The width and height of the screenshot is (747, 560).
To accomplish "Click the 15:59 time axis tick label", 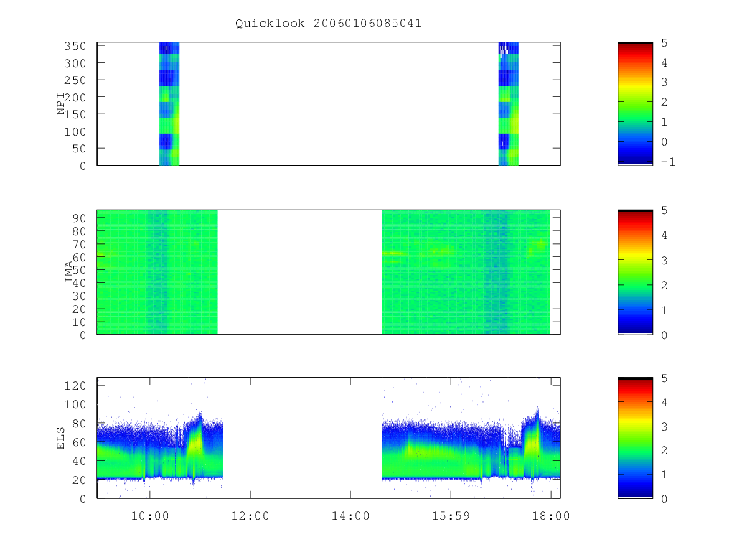I will pos(451,516).
